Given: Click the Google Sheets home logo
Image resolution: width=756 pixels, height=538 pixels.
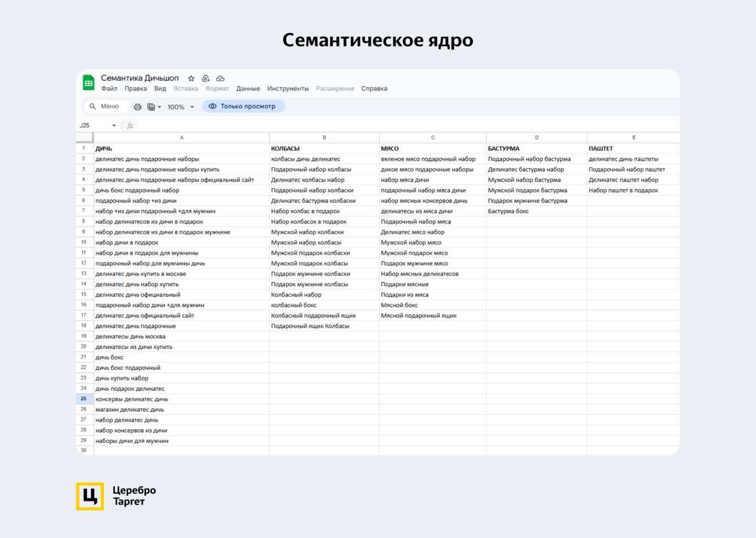Looking at the screenshot, I should (89, 83).
